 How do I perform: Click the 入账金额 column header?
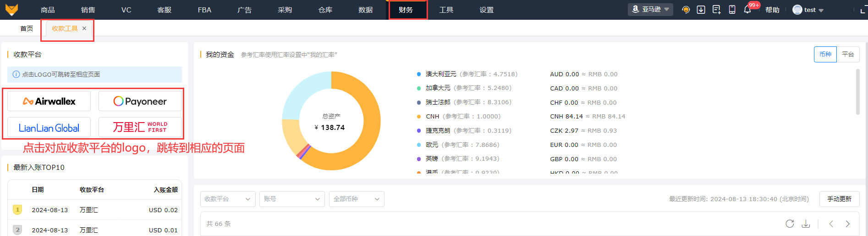[x=165, y=190]
